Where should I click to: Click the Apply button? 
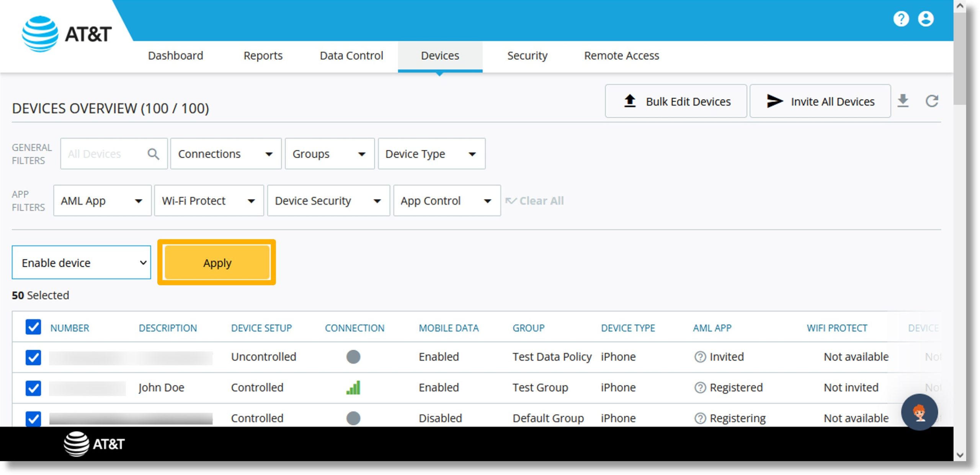click(217, 263)
